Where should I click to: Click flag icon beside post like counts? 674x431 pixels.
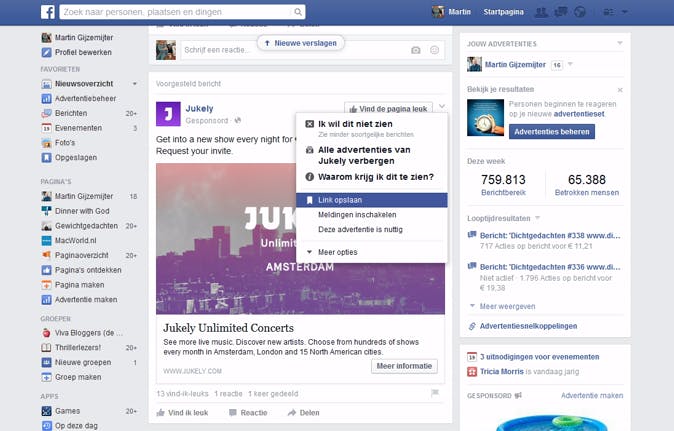coord(435,393)
